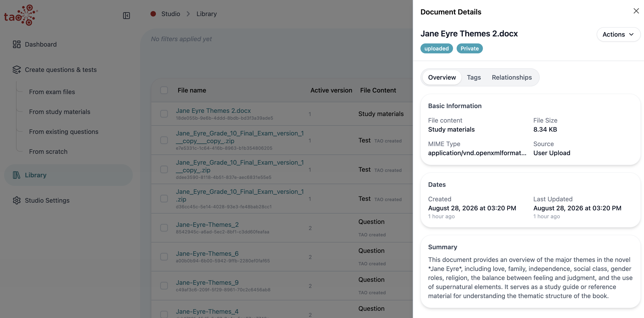
Task: Toggle the select-all checkbox in header
Action: pos(164,90)
